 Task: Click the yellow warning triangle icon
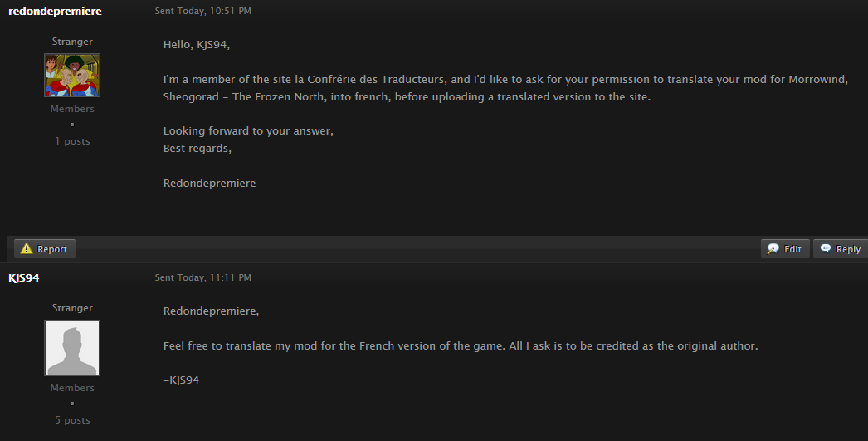coord(27,249)
